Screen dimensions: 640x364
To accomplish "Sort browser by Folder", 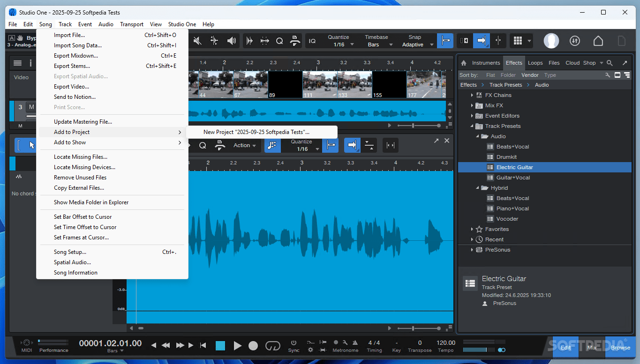I will coord(508,75).
